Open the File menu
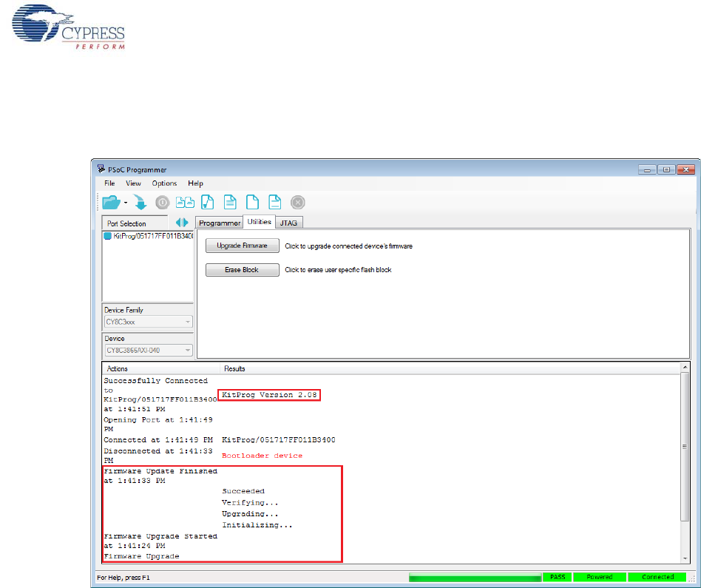This screenshot has height=588, width=701. [109, 183]
